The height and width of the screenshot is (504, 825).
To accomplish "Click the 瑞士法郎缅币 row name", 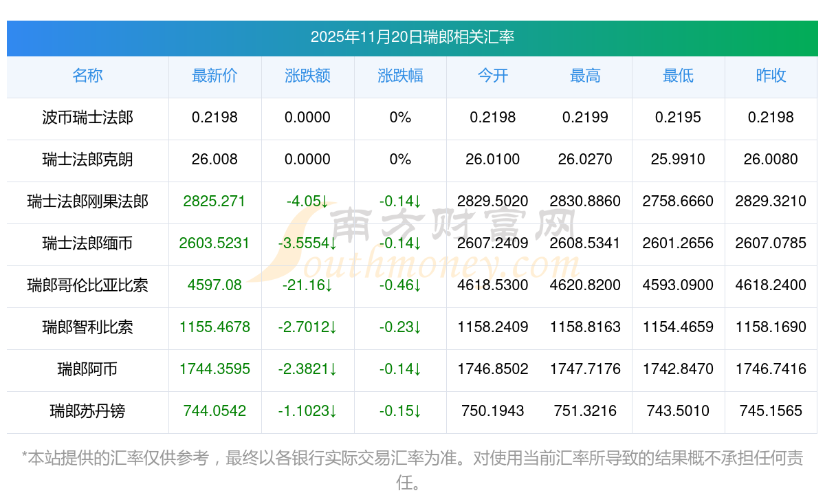I will tap(87, 243).
